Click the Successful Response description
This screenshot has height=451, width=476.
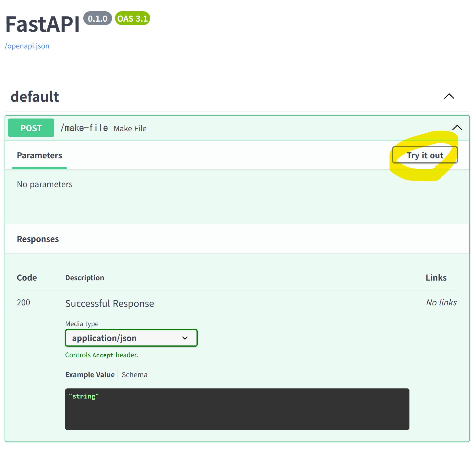(110, 304)
